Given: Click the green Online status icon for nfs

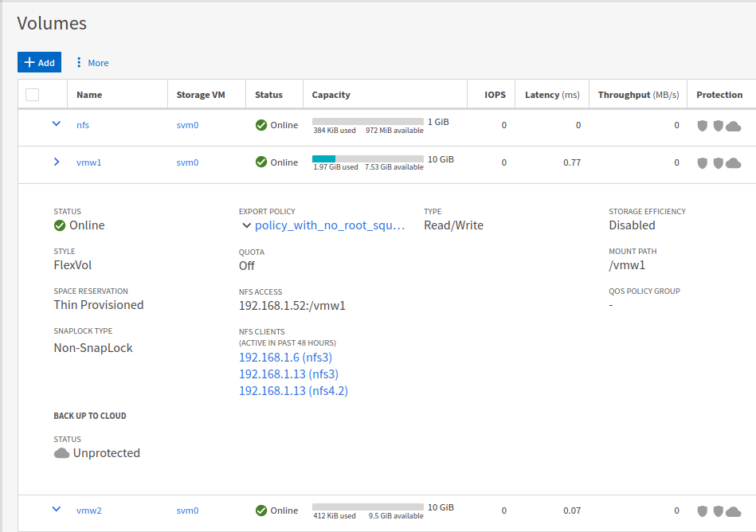Looking at the screenshot, I should 261,125.
